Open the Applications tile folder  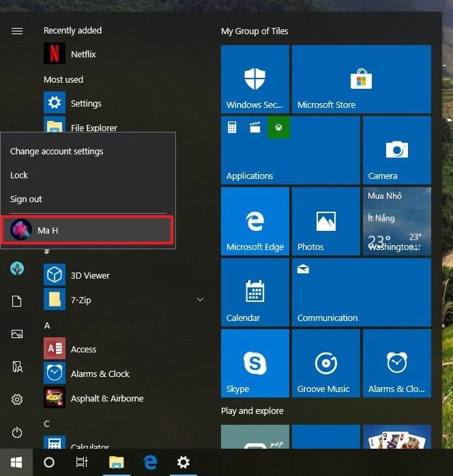291,150
